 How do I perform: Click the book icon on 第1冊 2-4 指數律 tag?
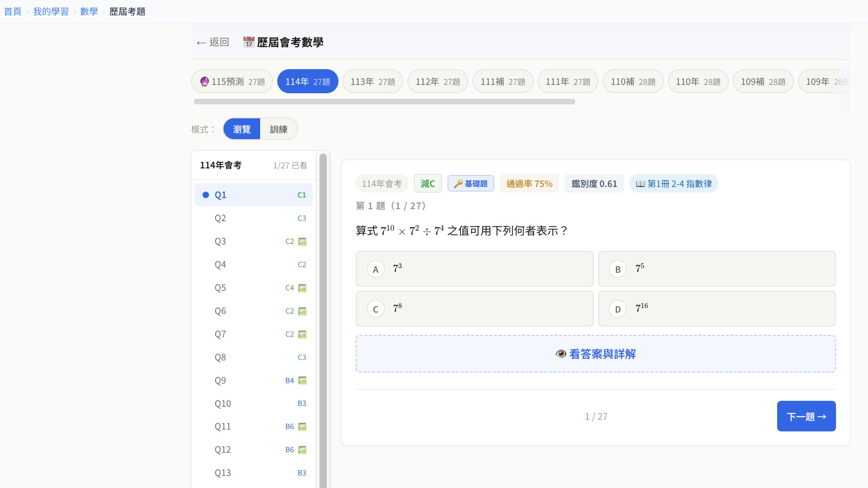(640, 183)
